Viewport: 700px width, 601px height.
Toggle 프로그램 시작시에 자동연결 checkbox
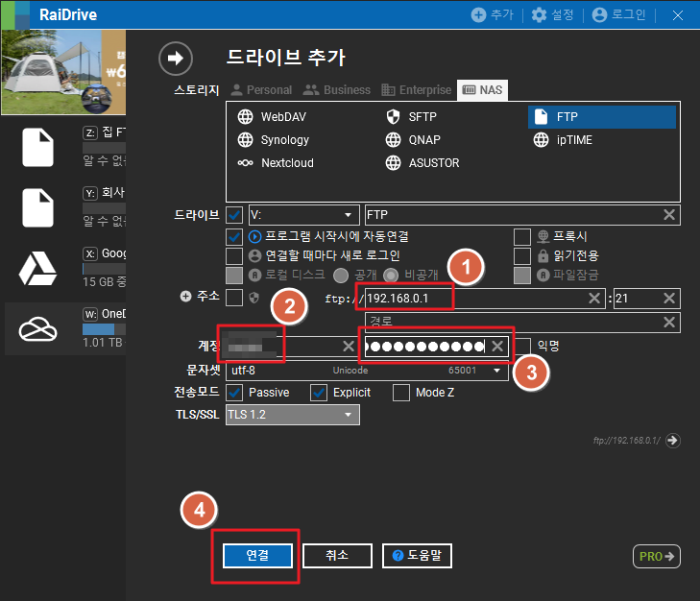pos(234,236)
